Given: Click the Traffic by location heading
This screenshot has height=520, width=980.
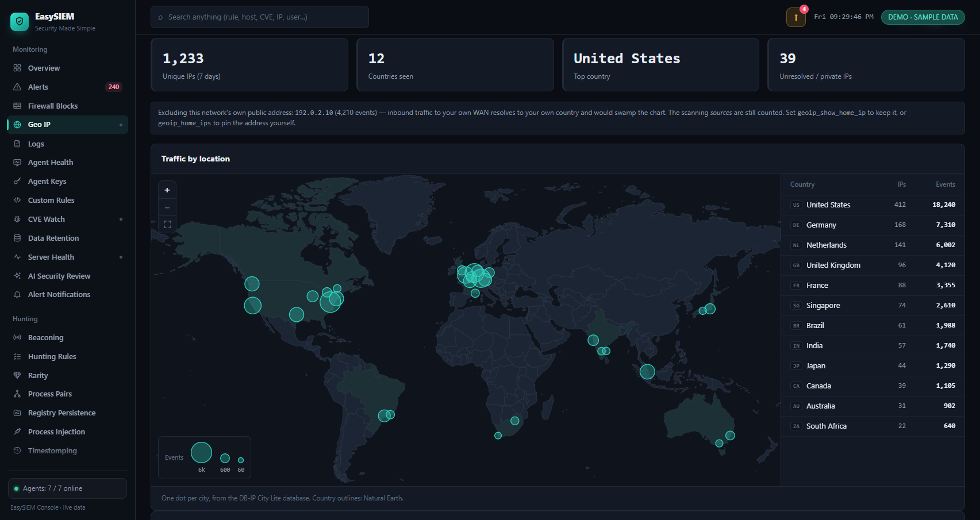Looking at the screenshot, I should pyautogui.click(x=195, y=159).
